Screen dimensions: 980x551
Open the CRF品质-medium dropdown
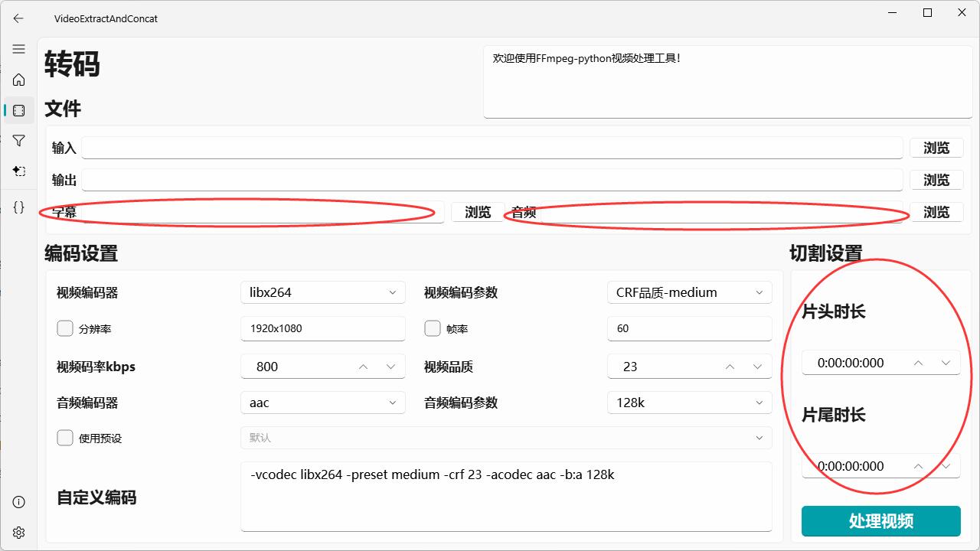[x=690, y=292]
